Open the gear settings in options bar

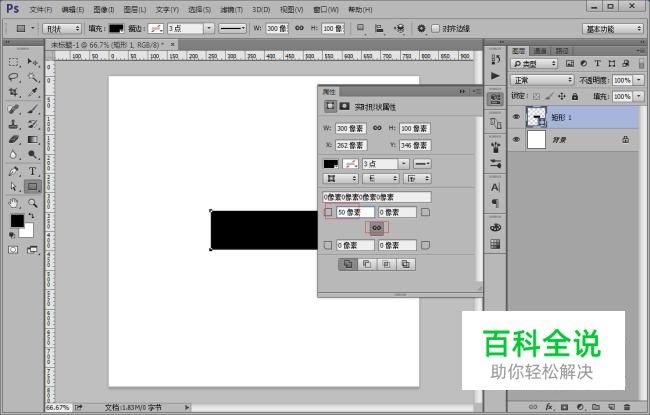421,28
